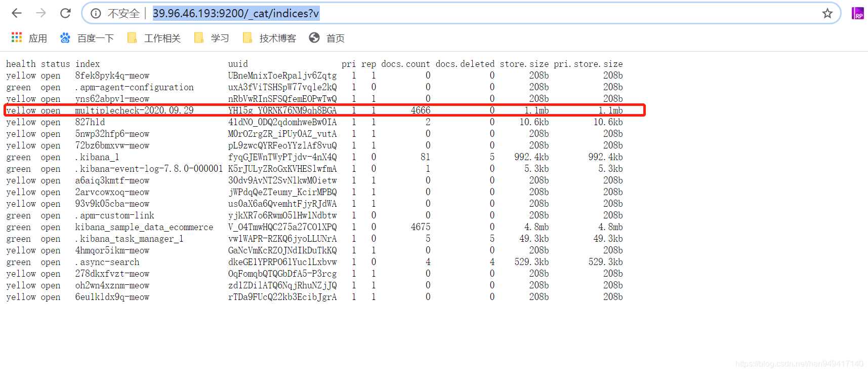The width and height of the screenshot is (868, 373).
Task: Open the 应用 apps grid shortcut
Action: click(x=29, y=38)
